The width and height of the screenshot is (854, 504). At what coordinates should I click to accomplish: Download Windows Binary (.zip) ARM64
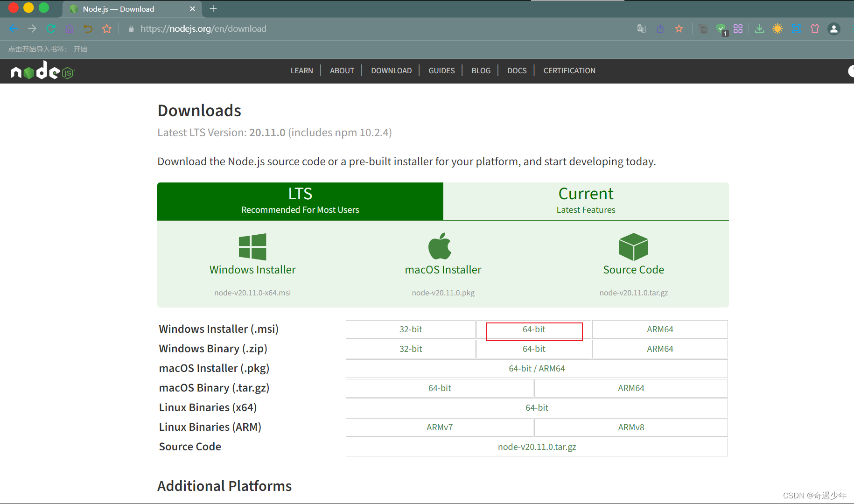pos(660,349)
